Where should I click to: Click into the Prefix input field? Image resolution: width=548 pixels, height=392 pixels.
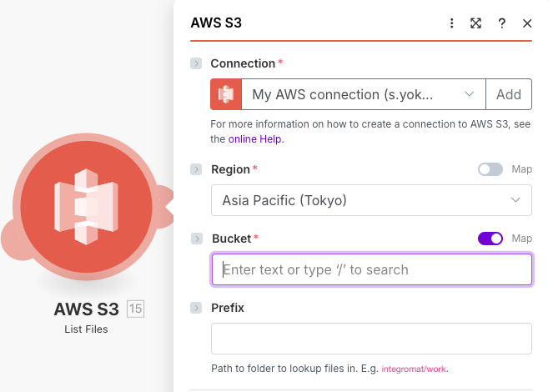point(371,339)
